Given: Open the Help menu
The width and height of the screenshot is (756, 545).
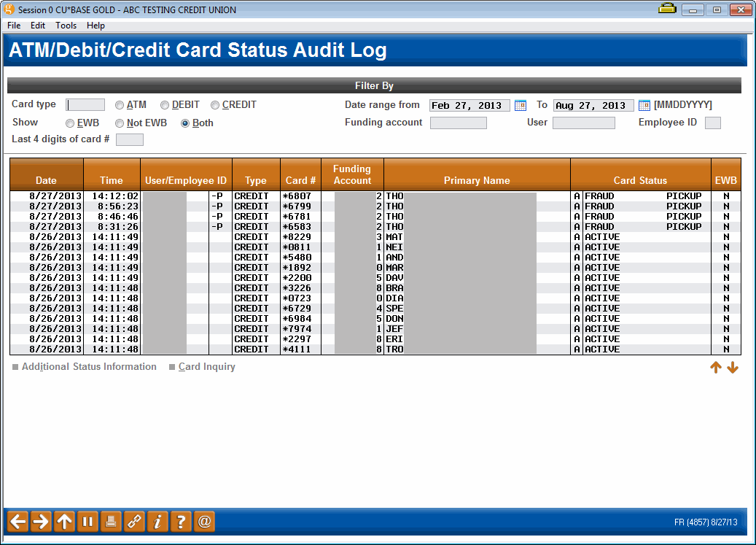Looking at the screenshot, I should [x=96, y=26].
